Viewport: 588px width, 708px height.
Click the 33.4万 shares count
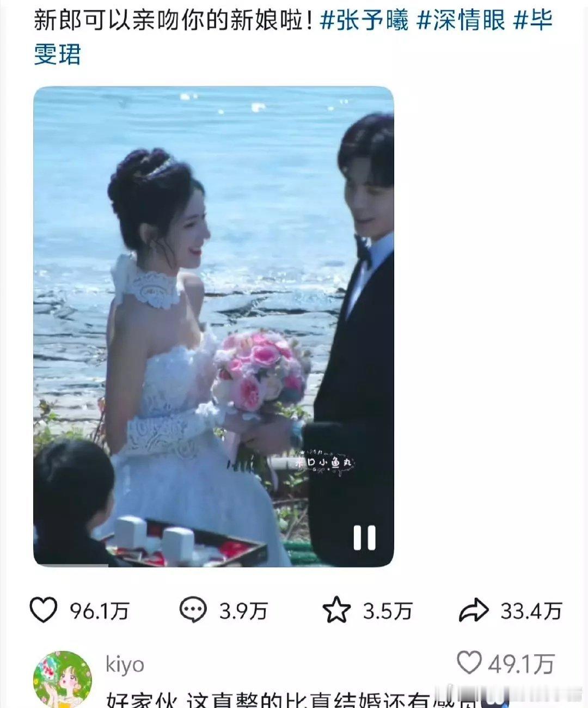coord(531,611)
